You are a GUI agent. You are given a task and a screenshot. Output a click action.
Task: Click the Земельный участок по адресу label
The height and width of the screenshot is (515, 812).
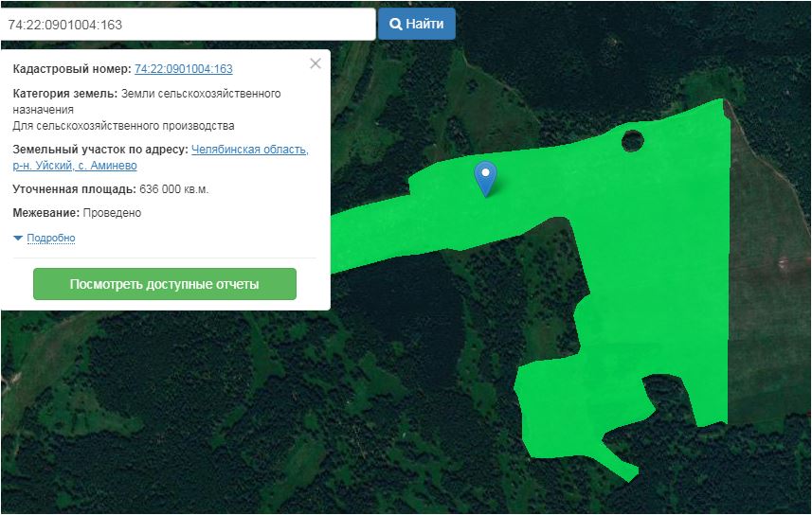(99, 150)
